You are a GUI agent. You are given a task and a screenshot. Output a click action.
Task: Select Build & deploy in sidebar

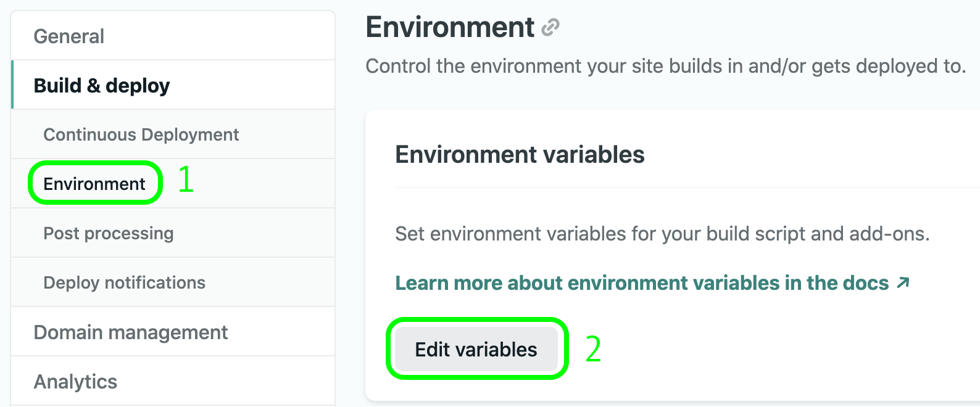[x=173, y=85]
